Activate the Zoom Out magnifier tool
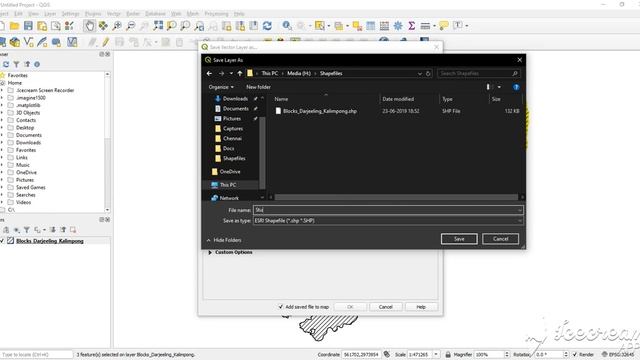 click(131, 26)
